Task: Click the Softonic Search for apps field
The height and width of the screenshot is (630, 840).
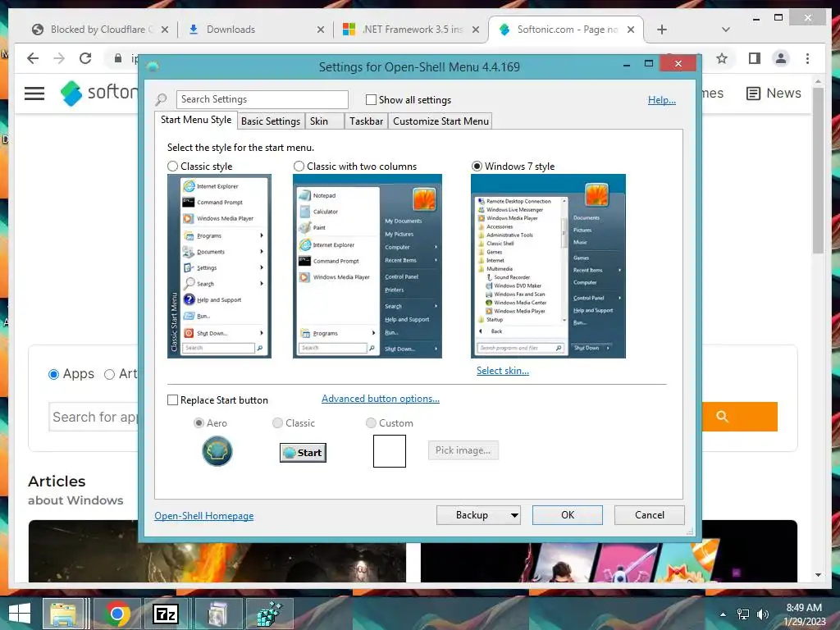Action: pyautogui.click(x=94, y=417)
